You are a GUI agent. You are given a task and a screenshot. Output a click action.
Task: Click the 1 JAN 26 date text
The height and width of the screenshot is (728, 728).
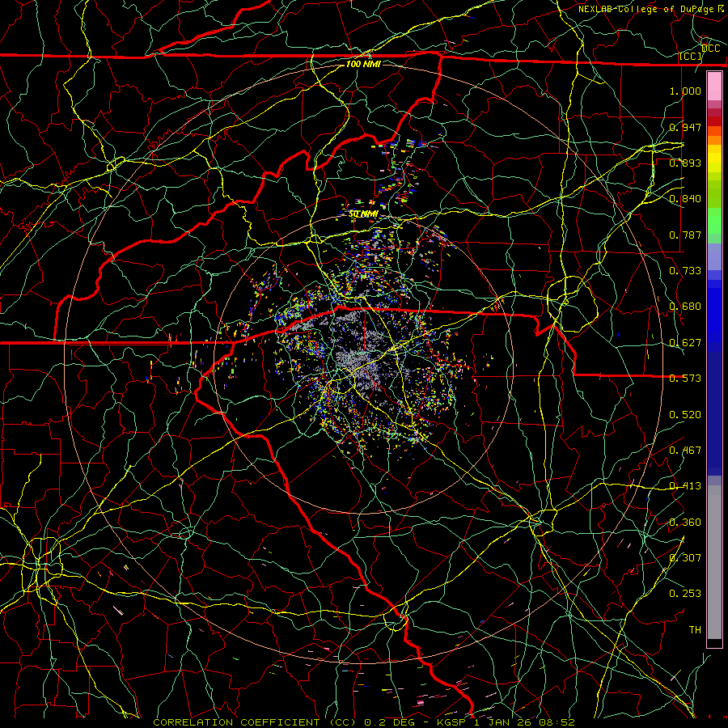[504, 722]
